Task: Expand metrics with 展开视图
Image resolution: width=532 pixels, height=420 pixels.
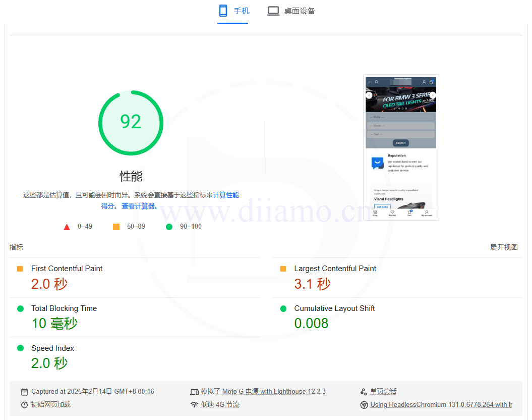Action: 504,247
